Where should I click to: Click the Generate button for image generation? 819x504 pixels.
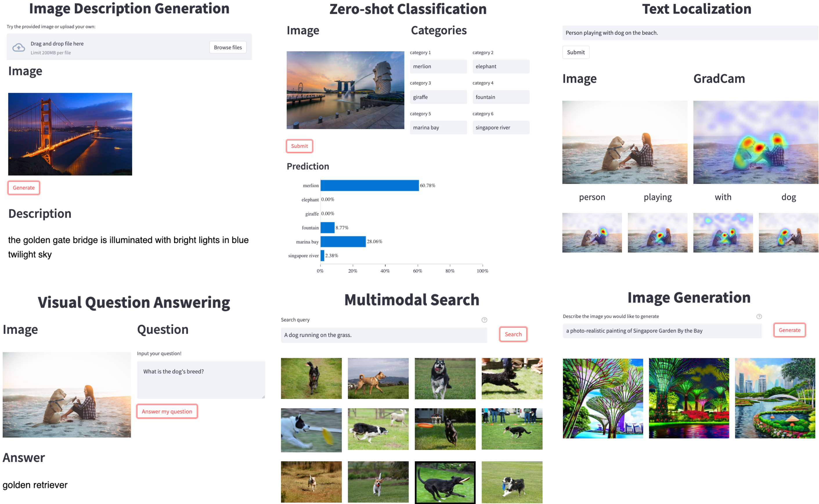click(x=790, y=329)
